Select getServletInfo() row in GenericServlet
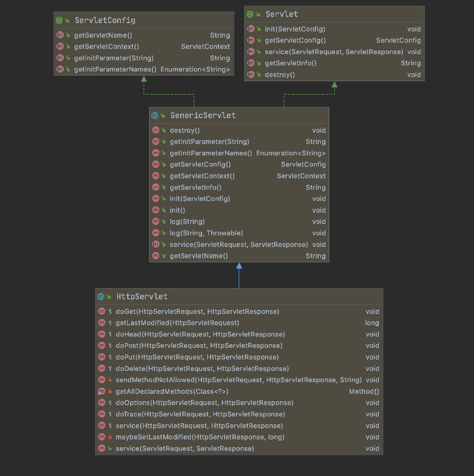Viewport: 474px width, 476px height. tap(239, 187)
